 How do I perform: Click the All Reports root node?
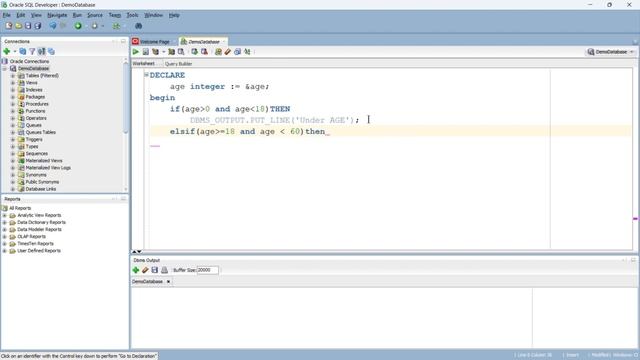(20, 208)
